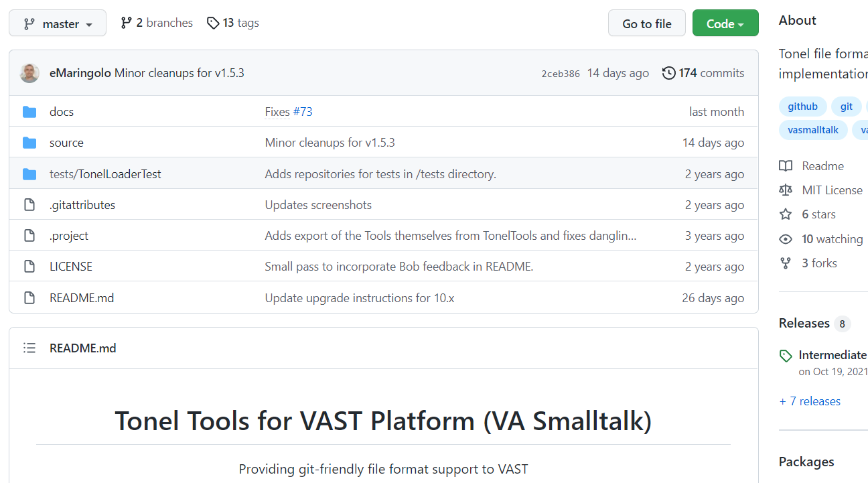Screen dimensions: 868x483
Task: Click the green release tag icon
Action: click(x=786, y=356)
